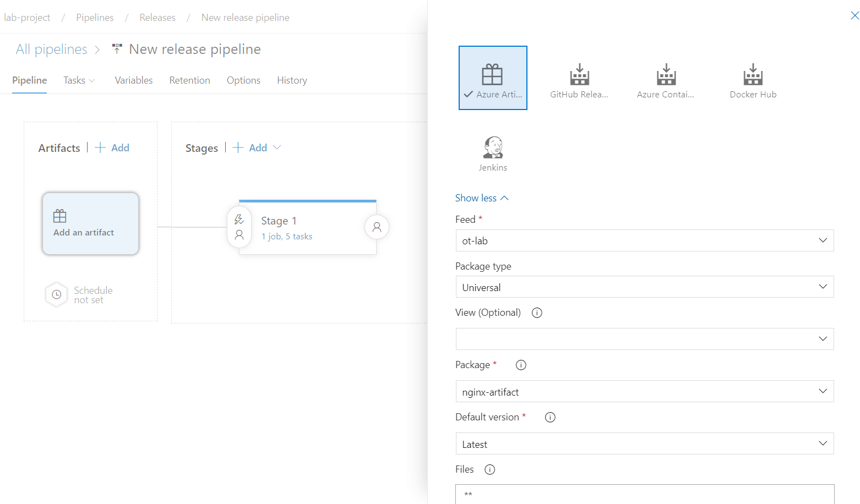
Task: Select the Stage 1 card
Action: pyautogui.click(x=308, y=227)
